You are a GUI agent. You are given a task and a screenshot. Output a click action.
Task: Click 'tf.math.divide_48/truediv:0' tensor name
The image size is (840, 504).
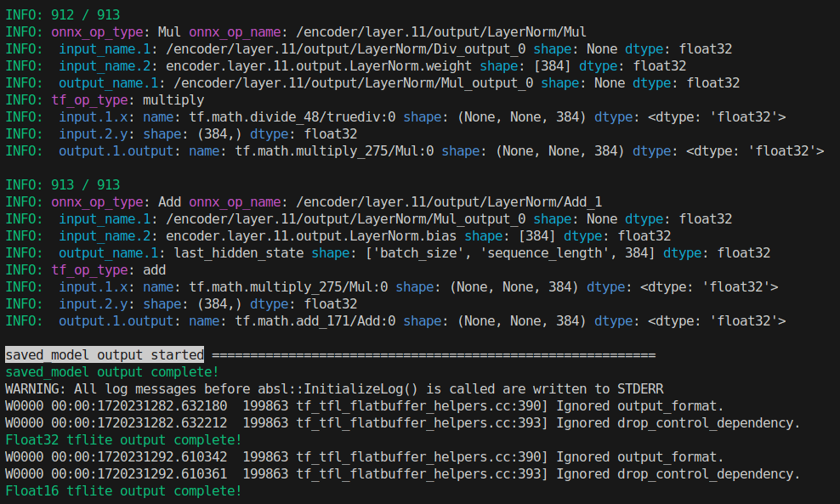point(292,116)
